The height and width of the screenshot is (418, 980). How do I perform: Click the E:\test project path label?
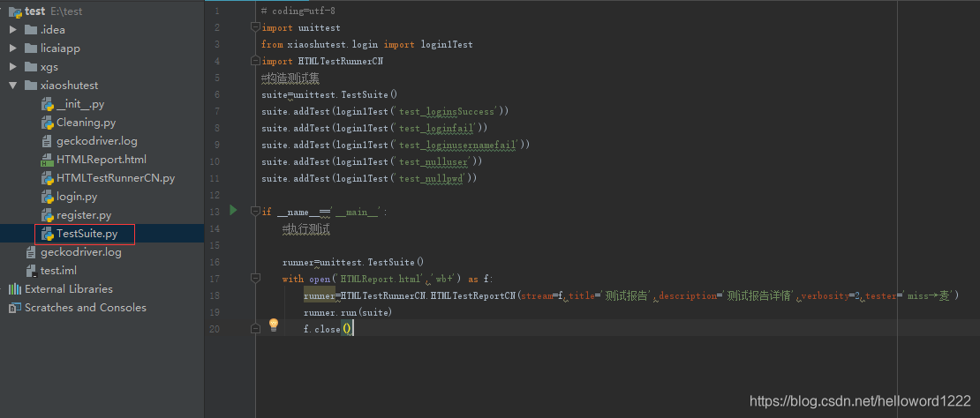[x=65, y=11]
